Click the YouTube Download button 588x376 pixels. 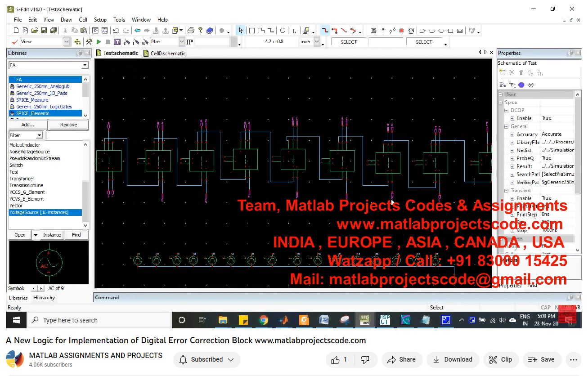point(453,359)
